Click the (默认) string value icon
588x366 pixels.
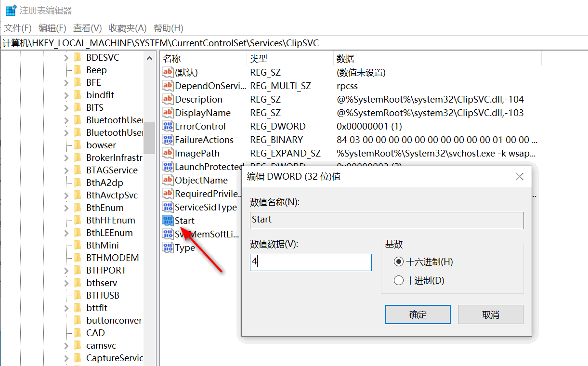(x=168, y=72)
